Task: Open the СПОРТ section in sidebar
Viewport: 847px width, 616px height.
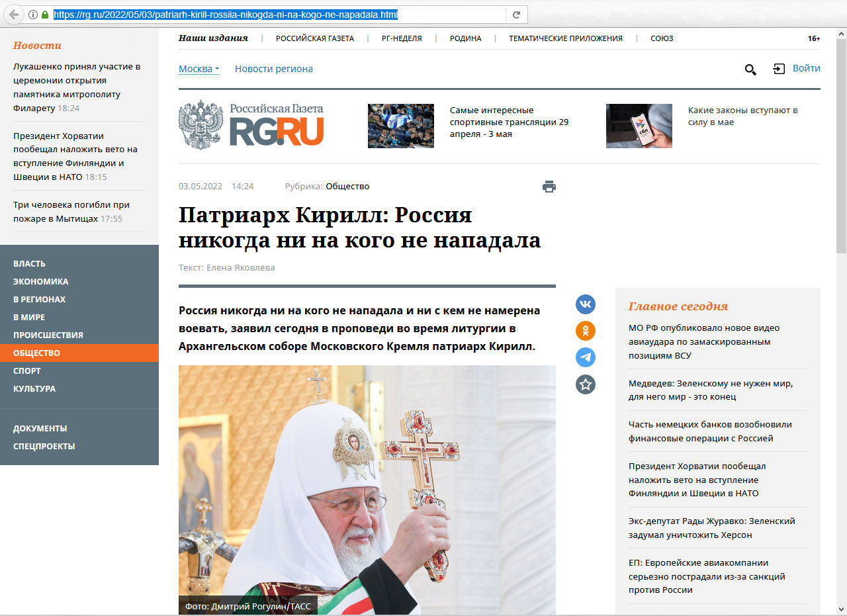Action: click(27, 371)
